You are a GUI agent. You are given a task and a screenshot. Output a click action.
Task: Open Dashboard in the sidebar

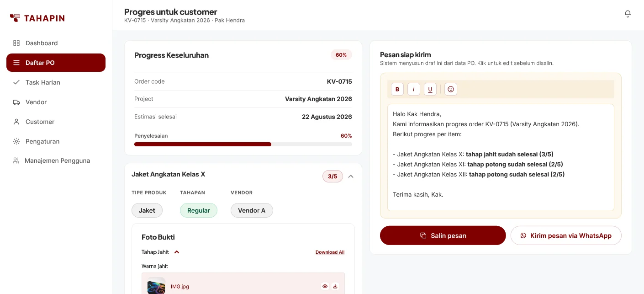tap(56, 43)
